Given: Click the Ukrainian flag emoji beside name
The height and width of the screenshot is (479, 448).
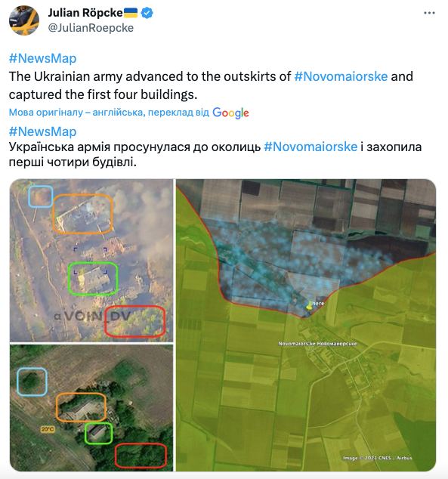Looking at the screenshot, I should [131, 13].
